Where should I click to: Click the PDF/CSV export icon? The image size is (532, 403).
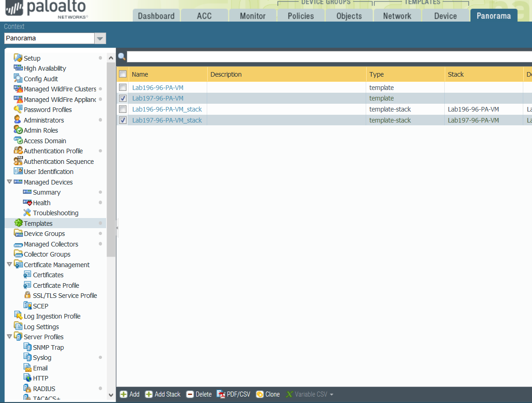[x=221, y=394]
